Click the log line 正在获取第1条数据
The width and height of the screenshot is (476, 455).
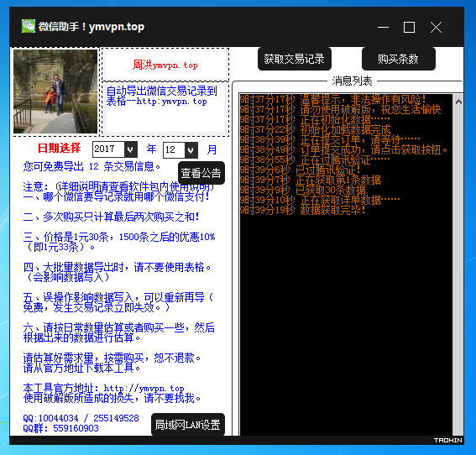pos(311,180)
